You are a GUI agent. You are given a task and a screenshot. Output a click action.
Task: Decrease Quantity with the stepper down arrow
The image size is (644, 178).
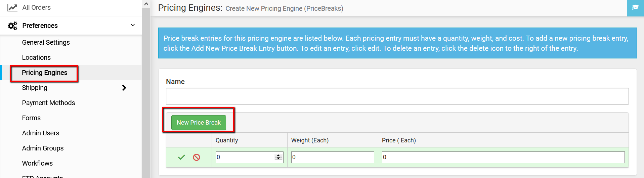coord(278,159)
